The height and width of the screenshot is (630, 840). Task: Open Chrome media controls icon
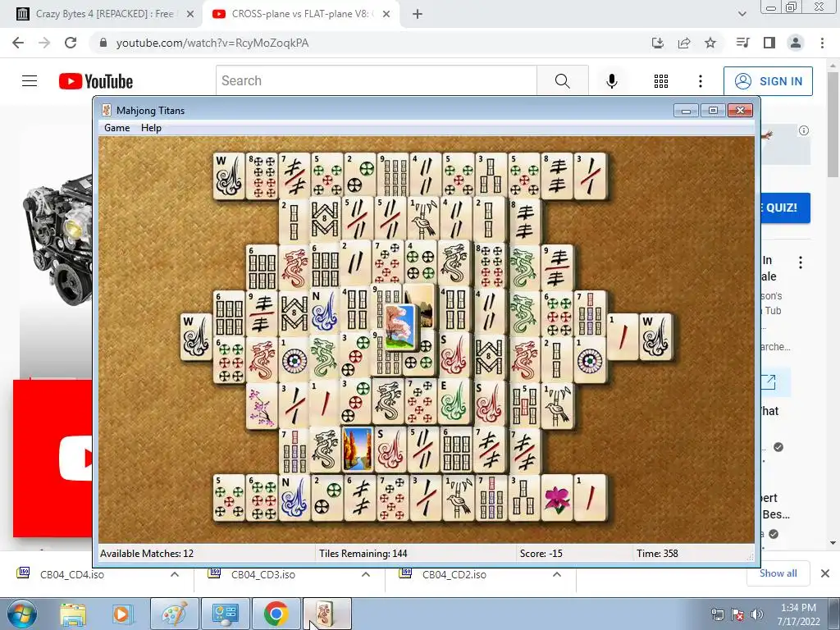[x=742, y=43]
